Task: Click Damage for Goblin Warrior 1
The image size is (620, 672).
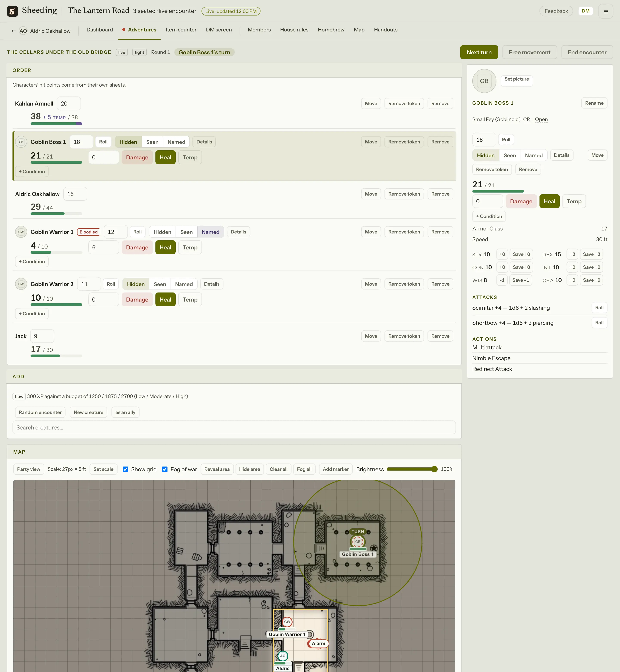Action: (x=137, y=247)
